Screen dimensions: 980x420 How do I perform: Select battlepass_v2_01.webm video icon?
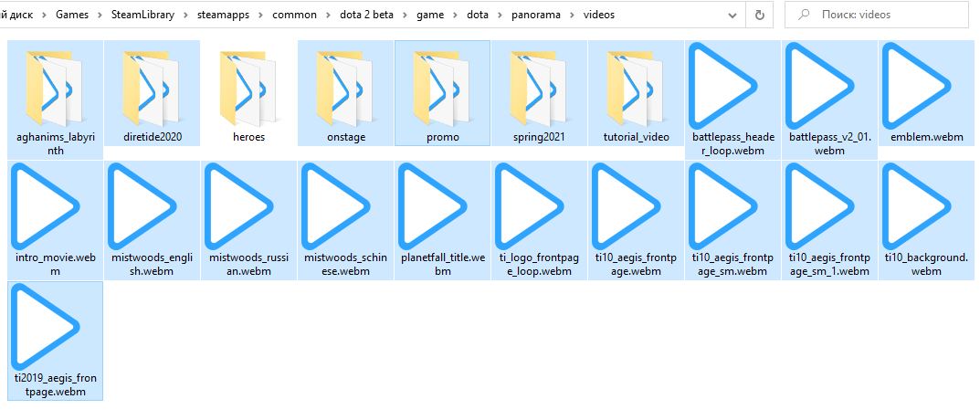820,86
